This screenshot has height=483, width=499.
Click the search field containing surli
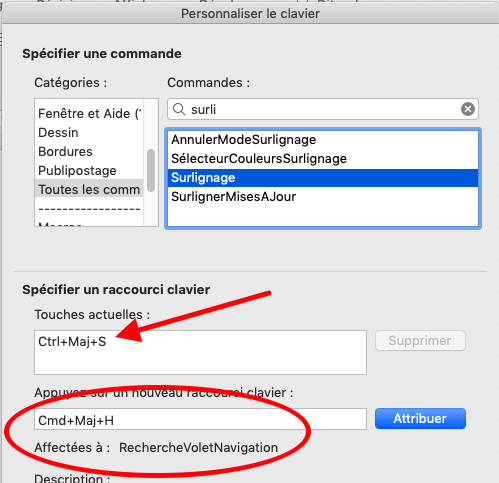pyautogui.click(x=323, y=109)
